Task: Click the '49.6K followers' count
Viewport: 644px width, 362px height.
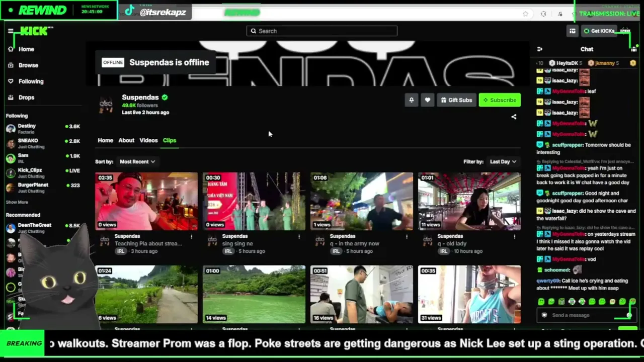Action: 140,106
